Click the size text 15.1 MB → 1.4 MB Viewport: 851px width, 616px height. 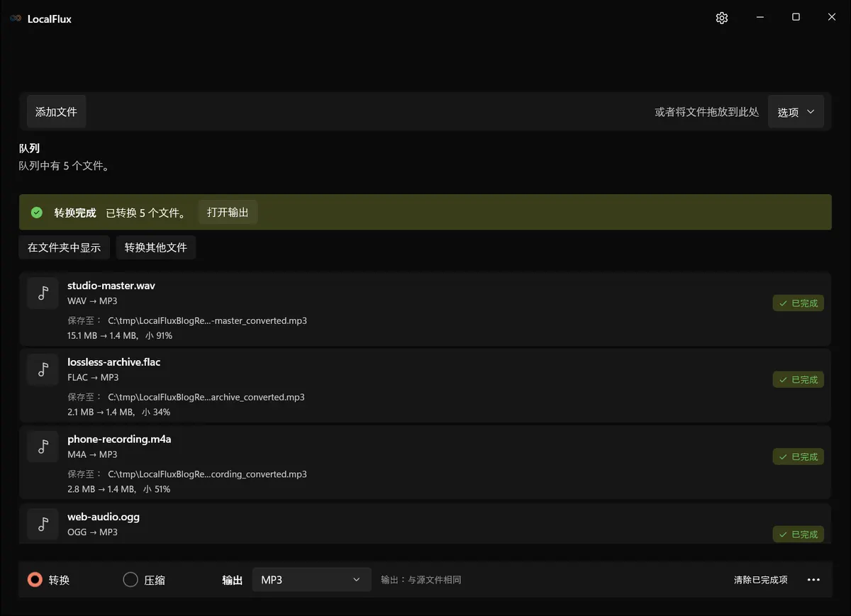[101, 335]
